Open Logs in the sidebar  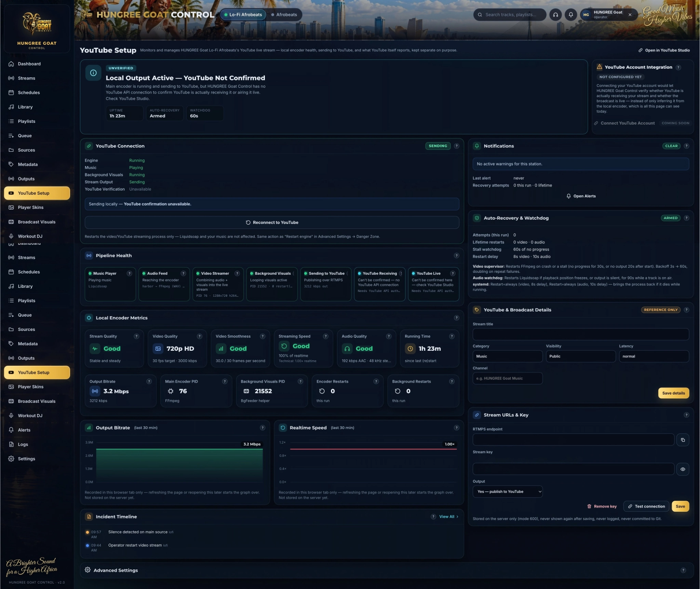coord(37,444)
